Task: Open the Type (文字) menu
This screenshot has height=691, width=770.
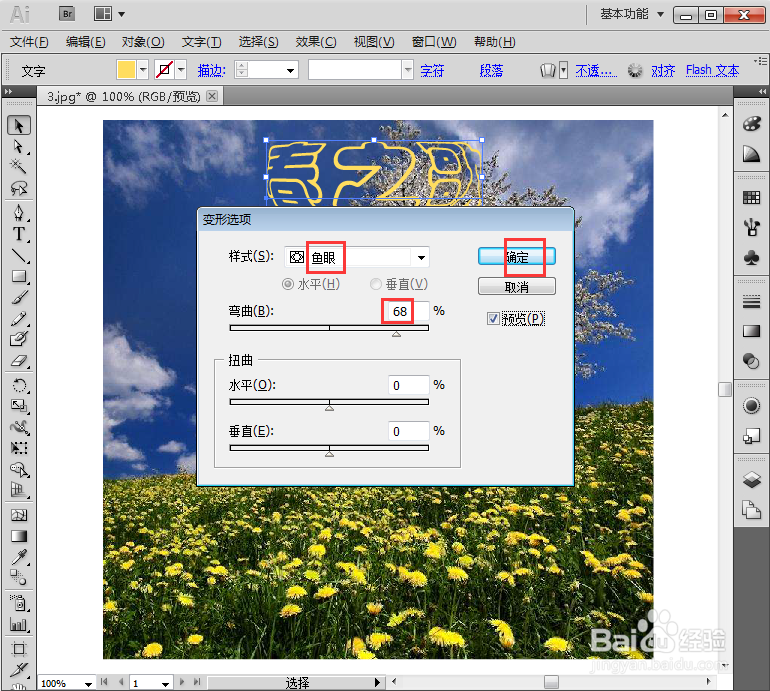Action: [201, 42]
